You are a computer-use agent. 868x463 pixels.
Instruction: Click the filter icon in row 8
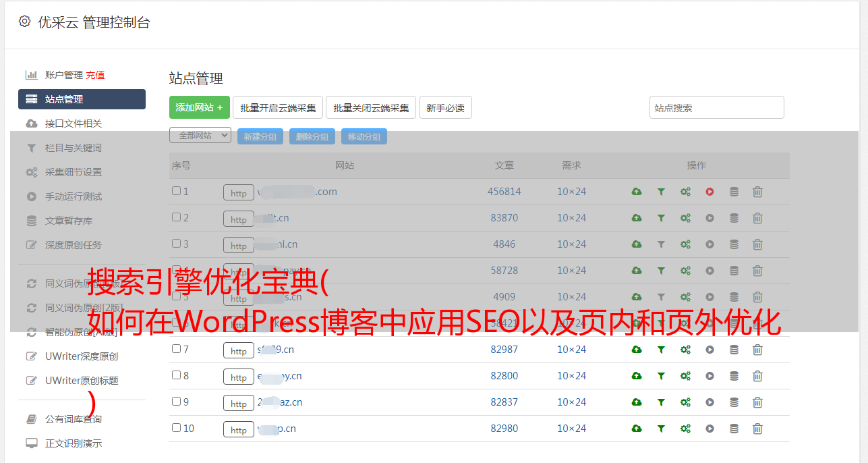pos(661,376)
